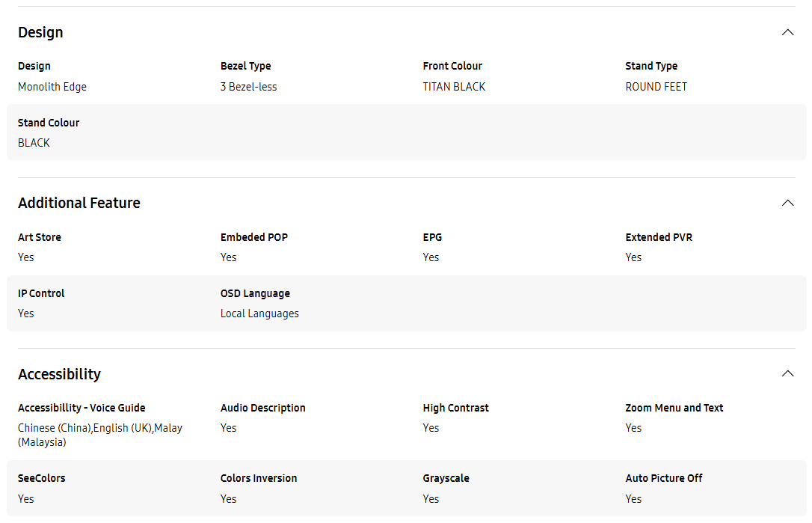Collapse the Accessibility section chevron

[787, 373]
